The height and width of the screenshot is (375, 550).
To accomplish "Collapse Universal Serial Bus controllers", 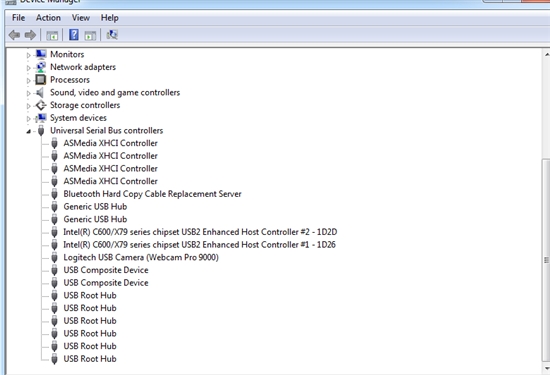I will [29, 132].
